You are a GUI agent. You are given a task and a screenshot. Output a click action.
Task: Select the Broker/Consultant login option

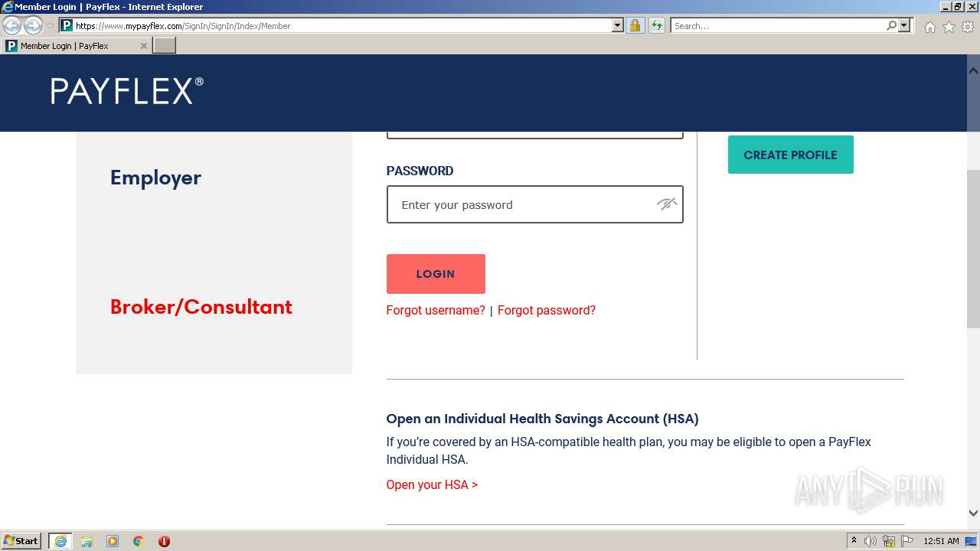click(201, 307)
